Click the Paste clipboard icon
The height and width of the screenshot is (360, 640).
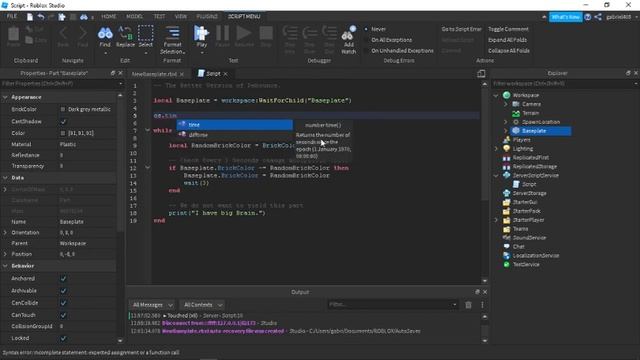tap(13, 34)
